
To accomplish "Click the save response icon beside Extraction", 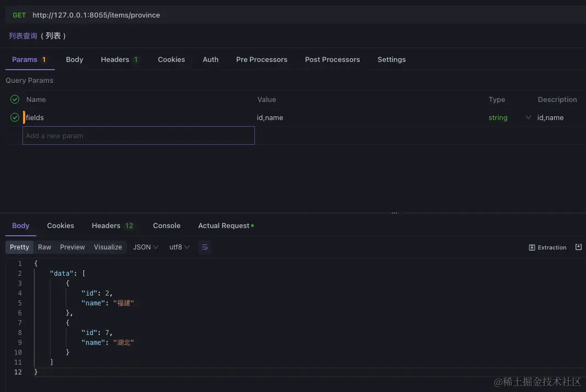I will pos(578,247).
